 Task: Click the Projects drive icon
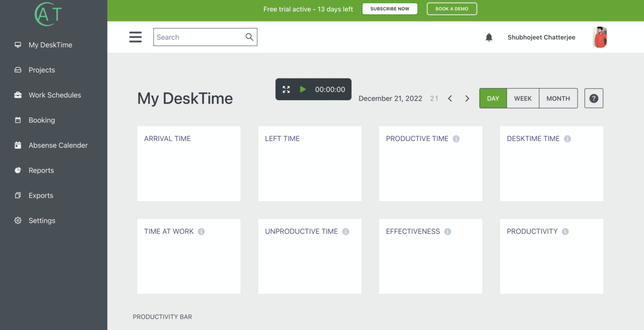tap(18, 70)
